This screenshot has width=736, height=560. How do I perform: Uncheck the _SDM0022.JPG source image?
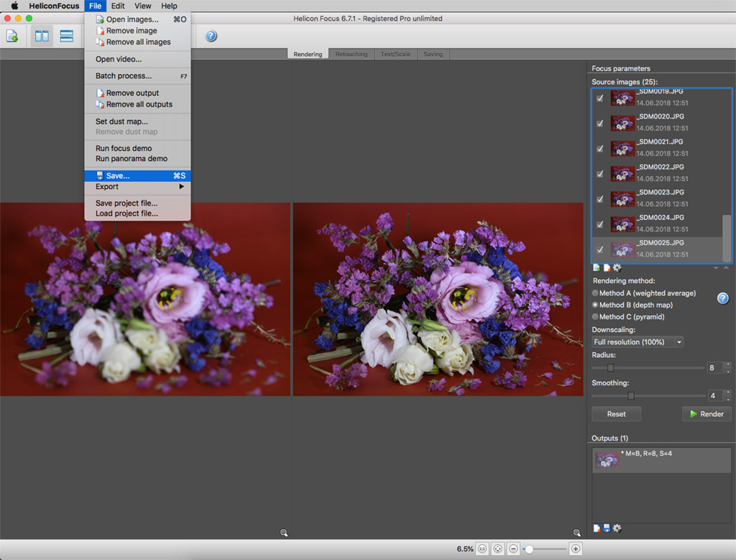pos(599,173)
